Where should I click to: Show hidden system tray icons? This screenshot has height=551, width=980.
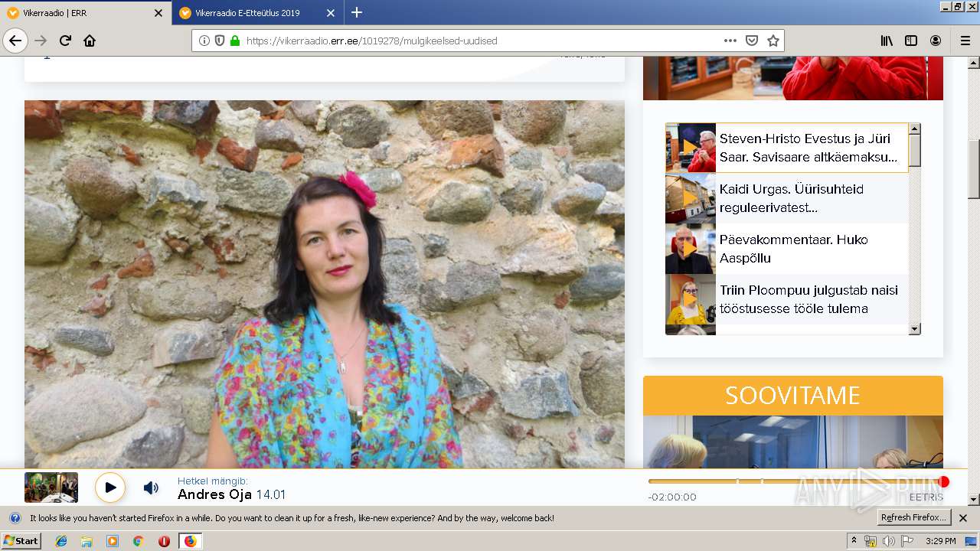854,541
